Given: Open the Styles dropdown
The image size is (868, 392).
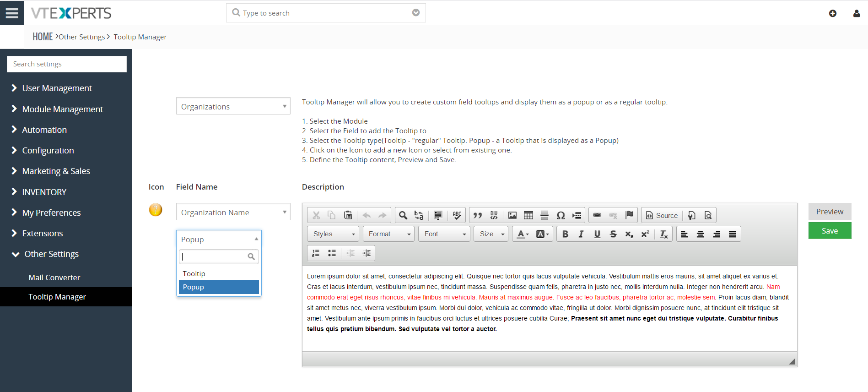Looking at the screenshot, I should click(334, 234).
